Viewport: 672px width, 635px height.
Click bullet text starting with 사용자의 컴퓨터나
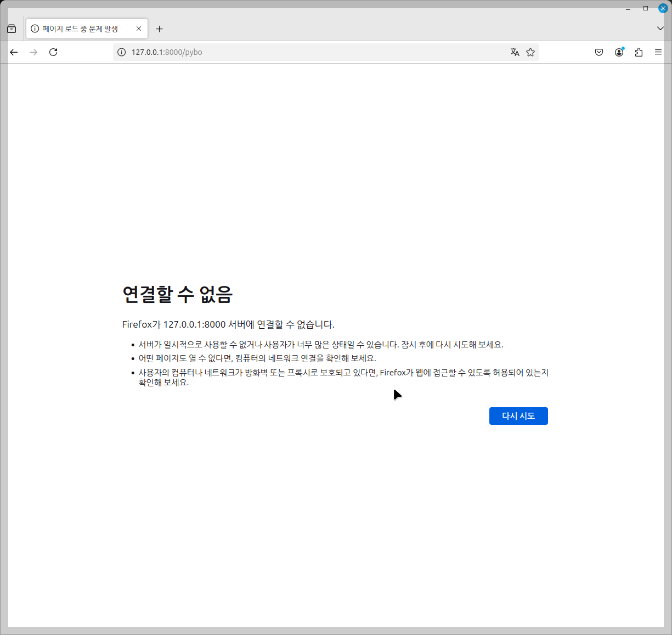[343, 377]
